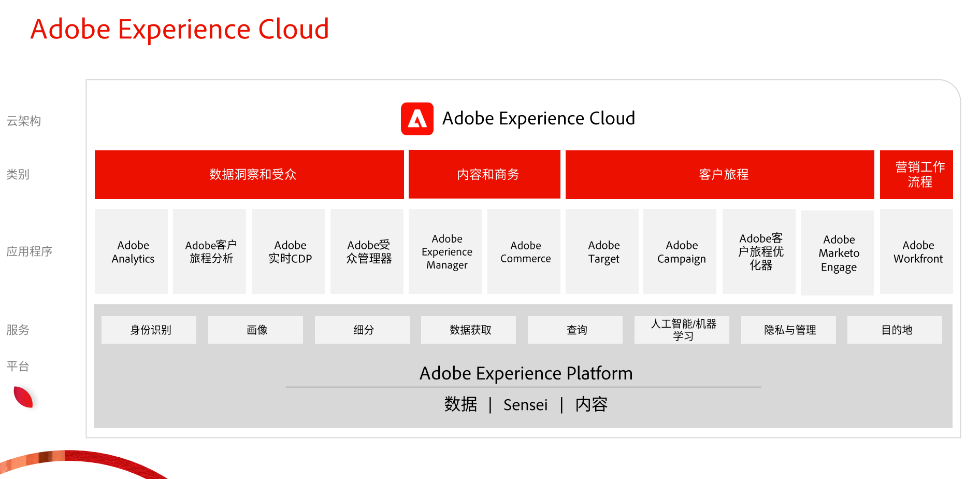Select the 营销工作流程 category header
980x479 pixels.
(916, 175)
